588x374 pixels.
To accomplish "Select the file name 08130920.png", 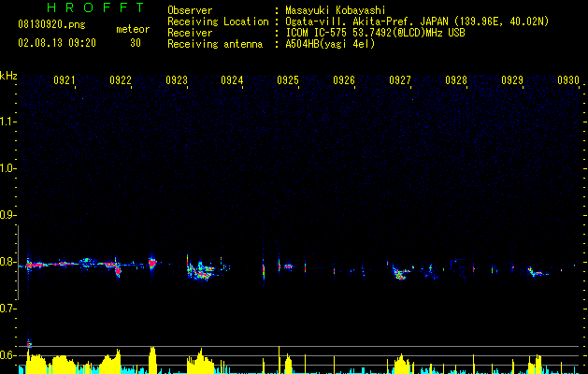I will (x=51, y=25).
